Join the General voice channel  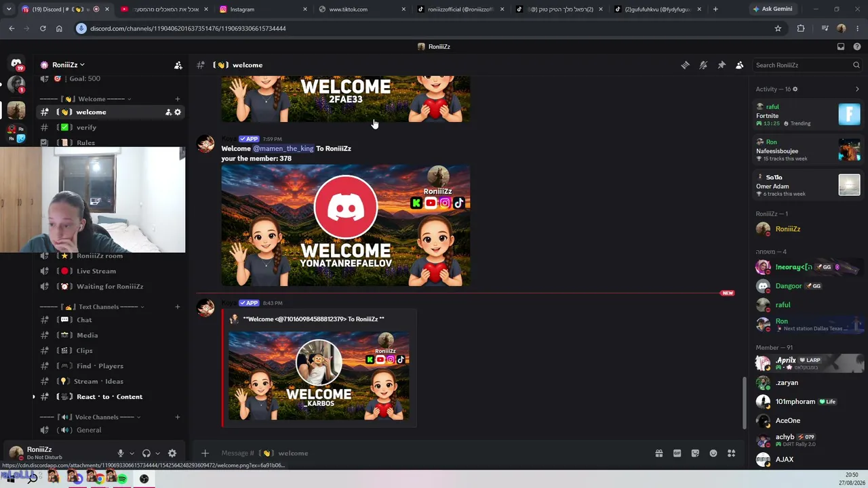pyautogui.click(x=110, y=430)
